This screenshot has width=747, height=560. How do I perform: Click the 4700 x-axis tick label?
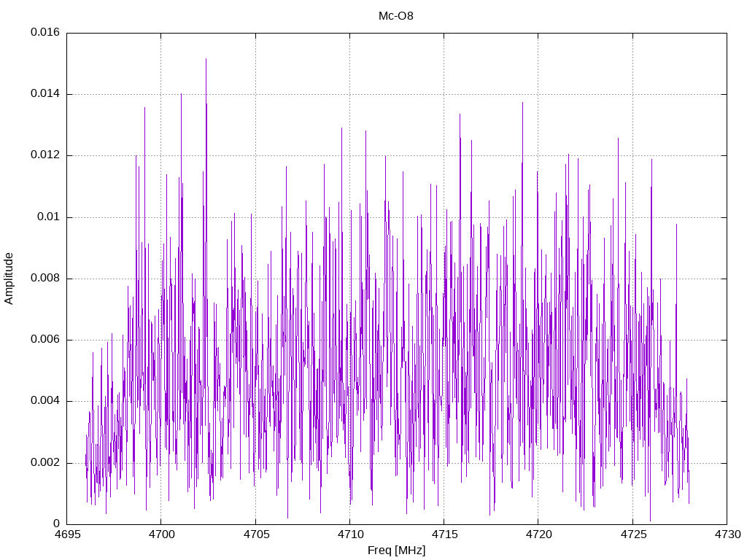[x=161, y=534]
